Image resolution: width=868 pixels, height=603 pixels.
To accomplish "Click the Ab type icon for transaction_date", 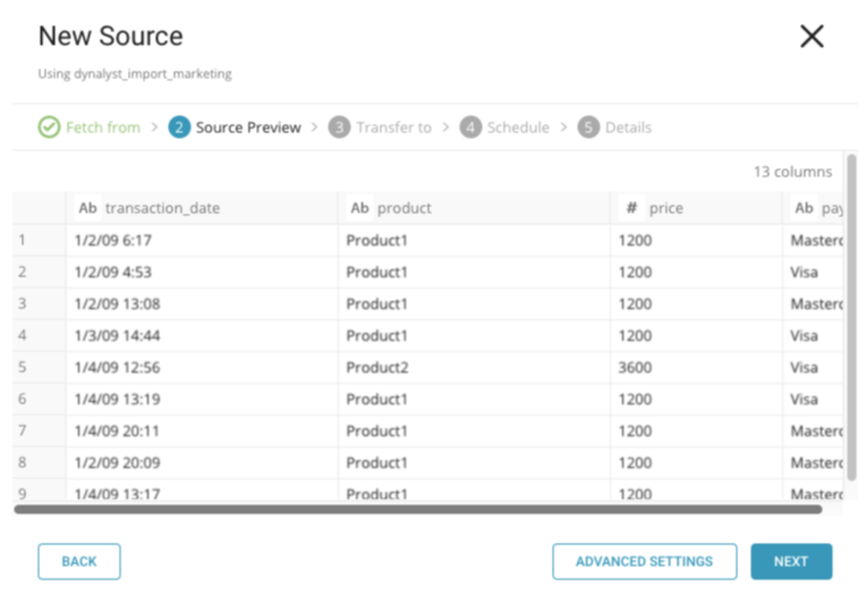I will [x=88, y=208].
